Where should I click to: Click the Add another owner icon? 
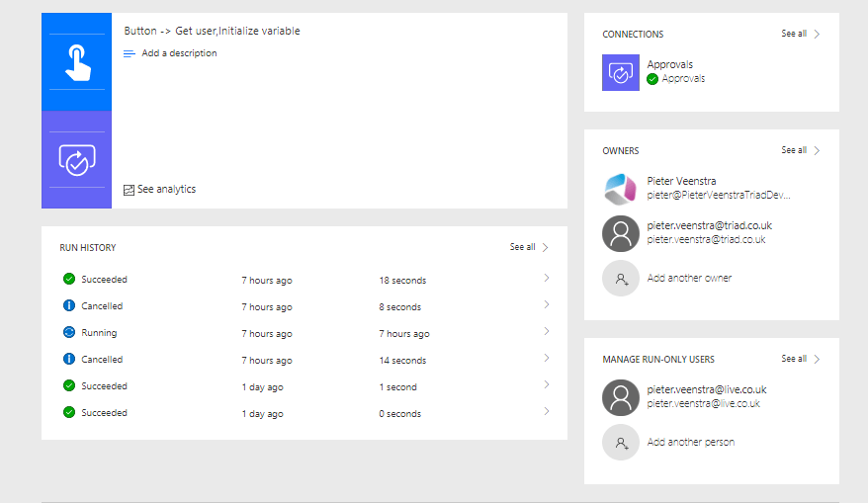[621, 279]
